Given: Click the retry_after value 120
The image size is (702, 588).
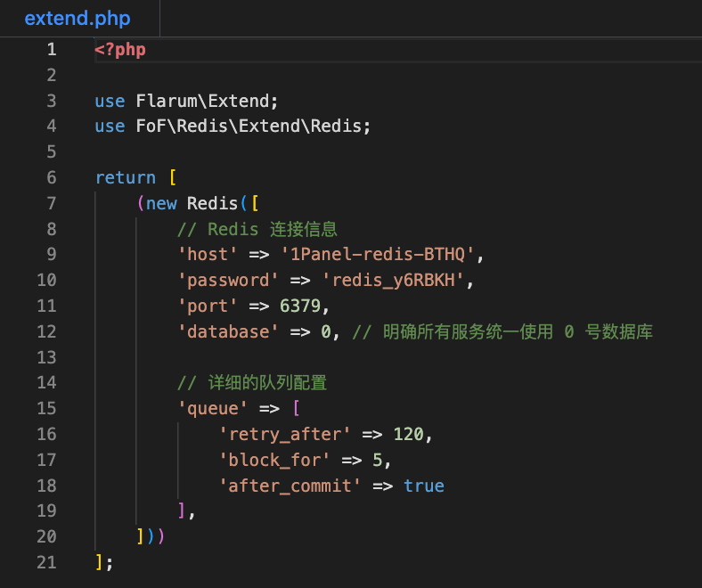Looking at the screenshot, I should pyautogui.click(x=412, y=435).
